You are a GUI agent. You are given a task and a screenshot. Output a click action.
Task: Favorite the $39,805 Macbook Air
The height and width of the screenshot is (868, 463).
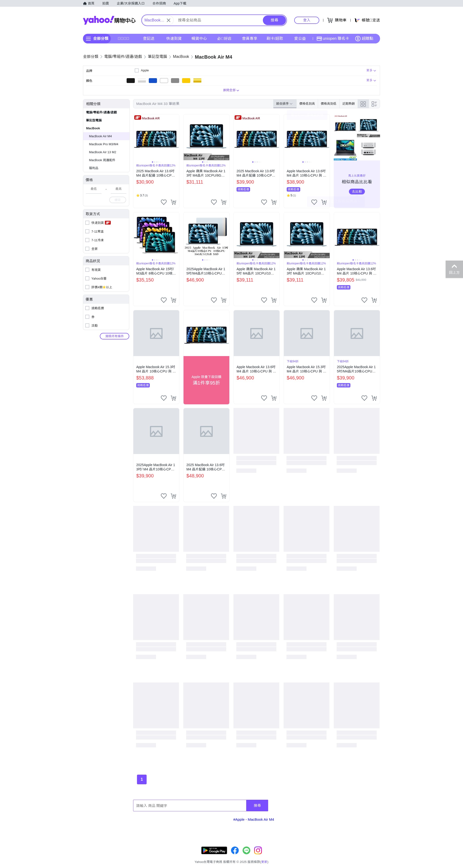click(364, 300)
